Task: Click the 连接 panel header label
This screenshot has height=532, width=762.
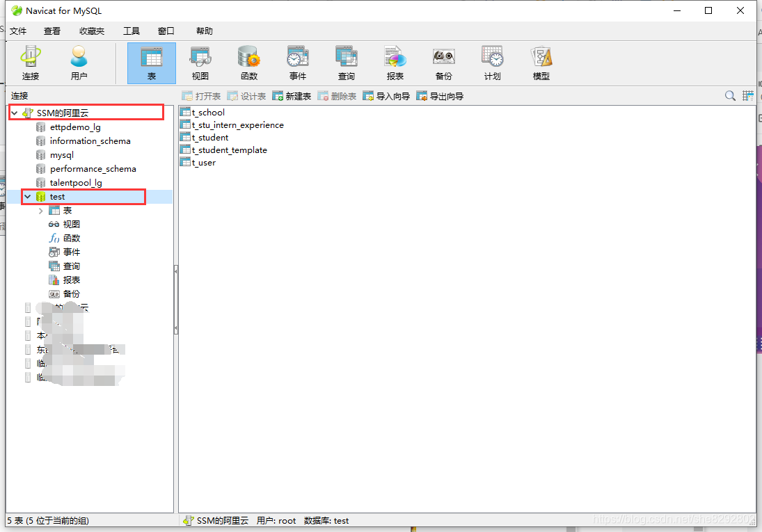Action: [19, 96]
